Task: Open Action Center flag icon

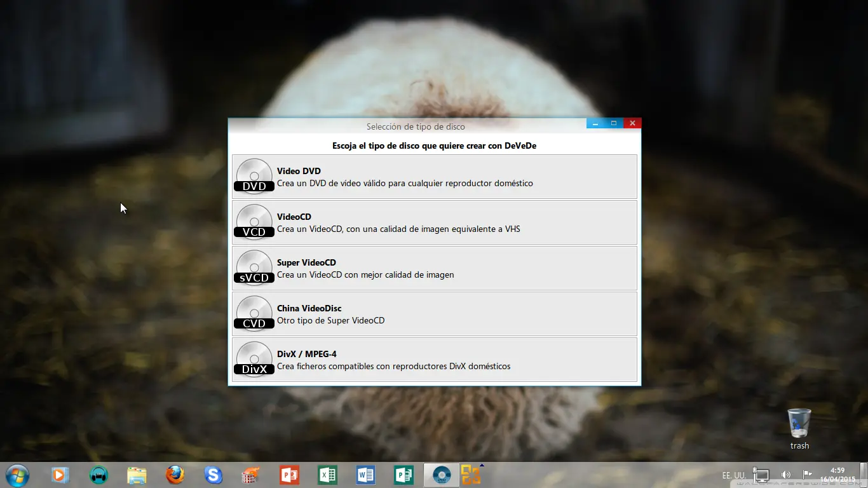Action: tap(807, 474)
